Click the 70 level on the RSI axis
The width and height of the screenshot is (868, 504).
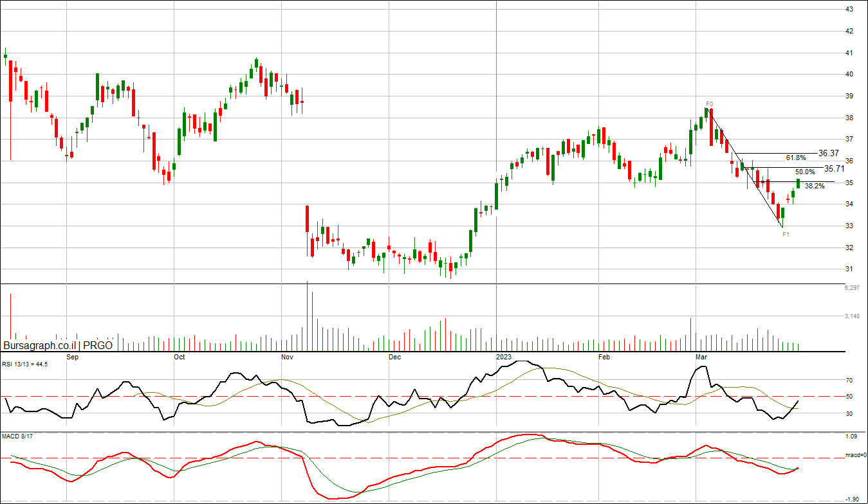pyautogui.click(x=849, y=381)
